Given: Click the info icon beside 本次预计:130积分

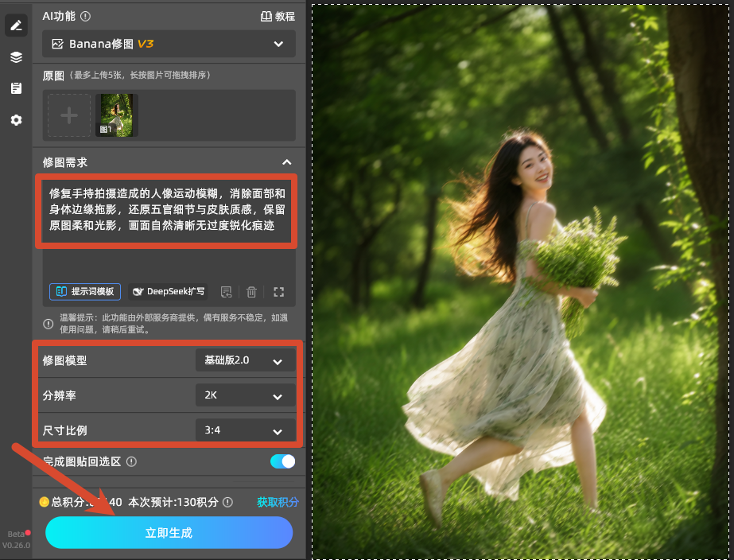Looking at the screenshot, I should pos(227,502).
